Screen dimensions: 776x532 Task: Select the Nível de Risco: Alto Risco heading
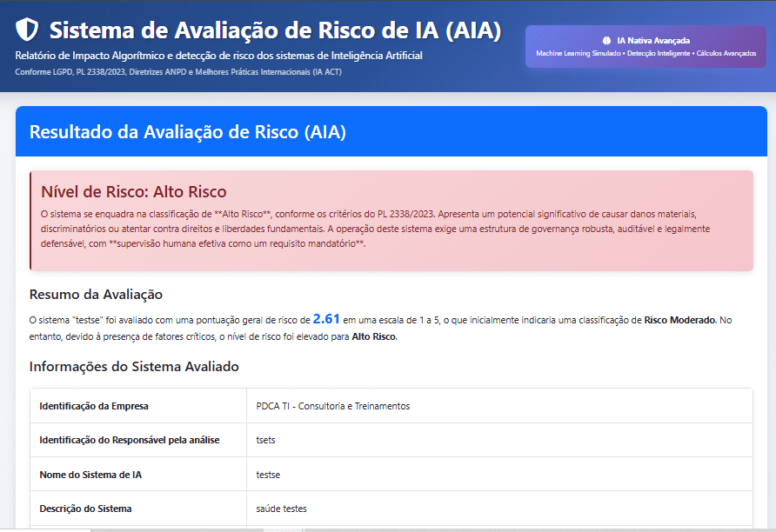point(133,192)
